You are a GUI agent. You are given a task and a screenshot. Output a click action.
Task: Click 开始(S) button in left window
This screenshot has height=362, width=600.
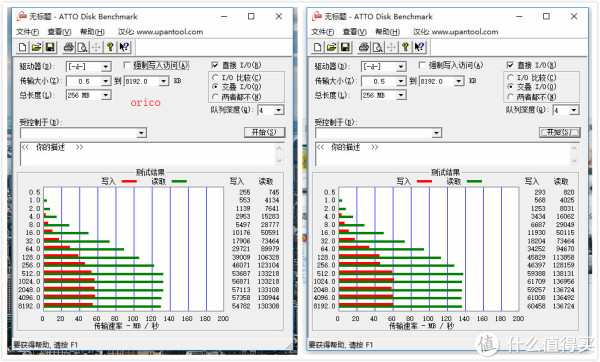click(264, 132)
